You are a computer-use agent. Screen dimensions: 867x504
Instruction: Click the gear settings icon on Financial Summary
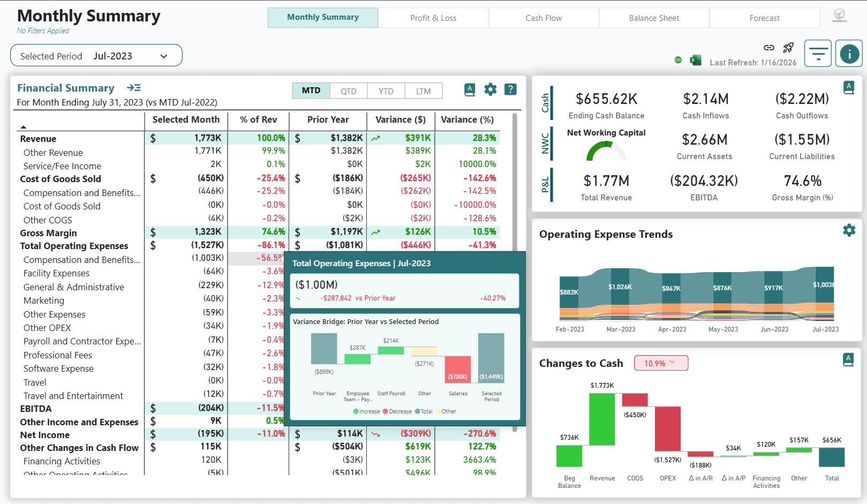489,89
